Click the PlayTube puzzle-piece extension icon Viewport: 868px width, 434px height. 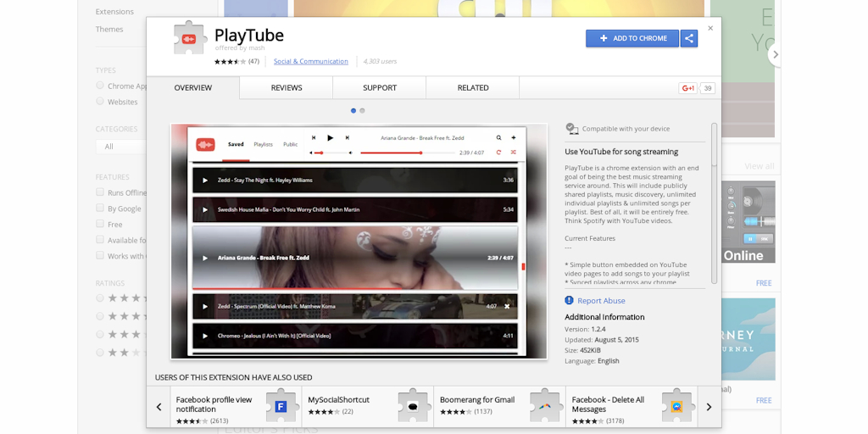click(189, 37)
